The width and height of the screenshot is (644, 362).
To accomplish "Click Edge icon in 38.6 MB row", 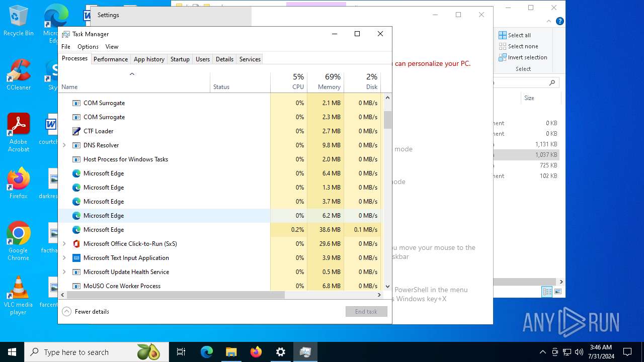I will 76,230.
